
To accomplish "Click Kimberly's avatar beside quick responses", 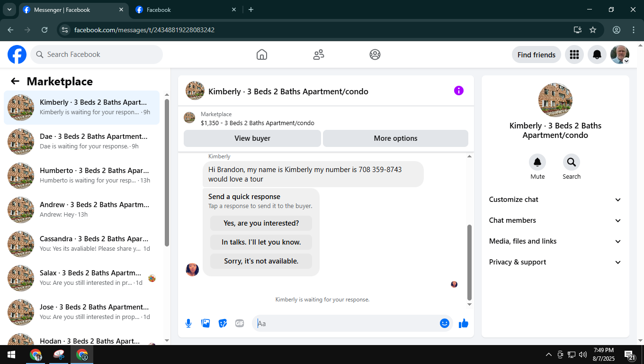I will click(x=192, y=270).
